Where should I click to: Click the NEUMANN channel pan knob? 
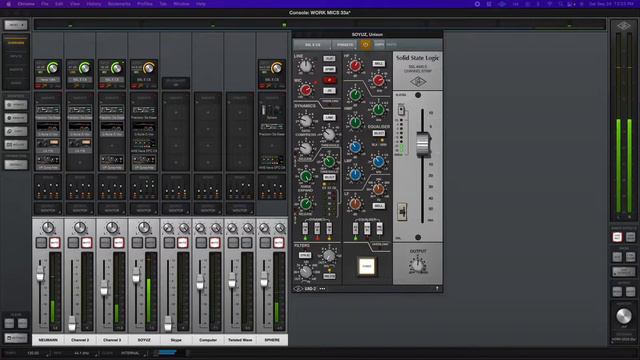(x=48, y=228)
